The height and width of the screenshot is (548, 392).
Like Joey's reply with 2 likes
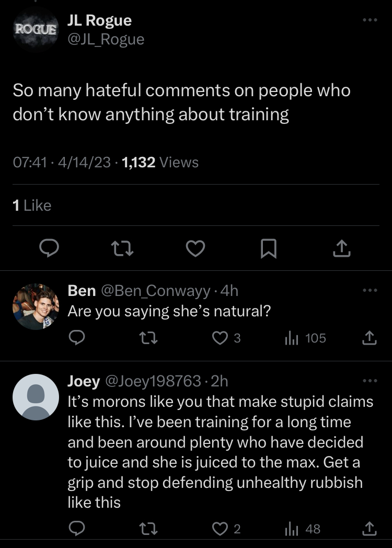pos(220,529)
